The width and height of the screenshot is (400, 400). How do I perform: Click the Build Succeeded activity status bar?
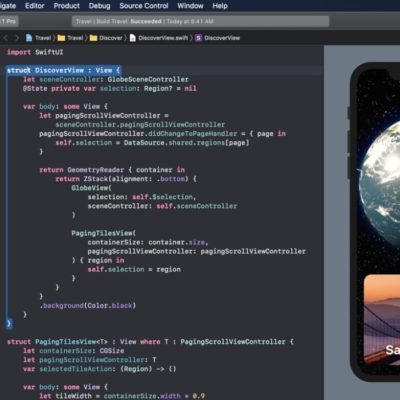200,21
